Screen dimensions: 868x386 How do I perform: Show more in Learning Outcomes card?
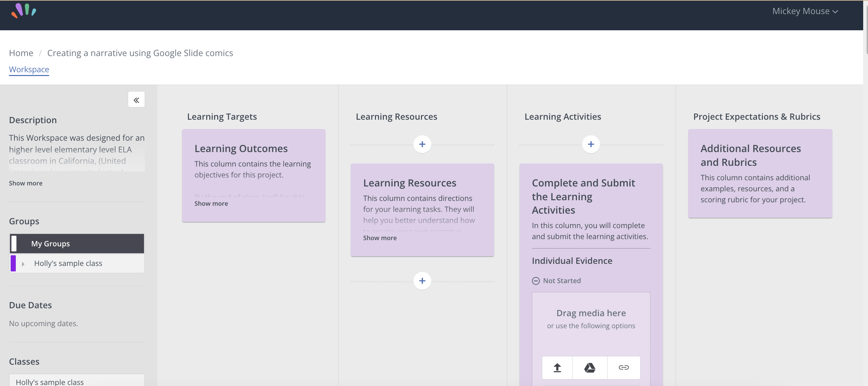coord(211,203)
